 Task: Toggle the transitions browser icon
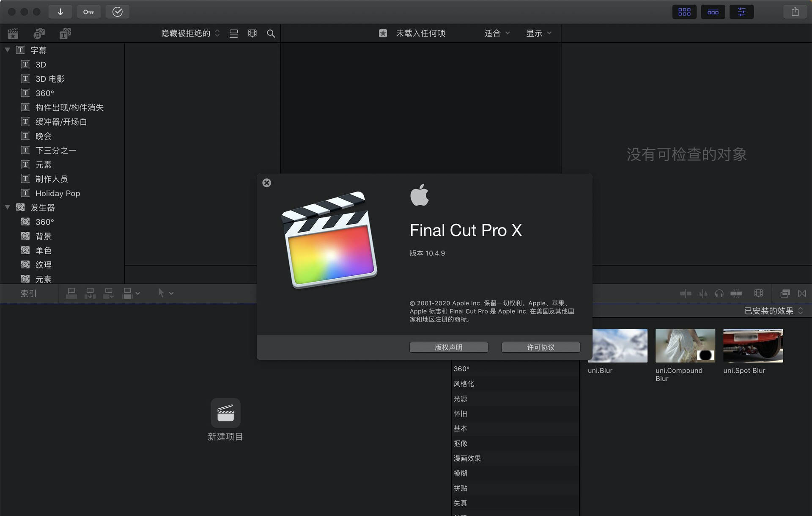(802, 294)
